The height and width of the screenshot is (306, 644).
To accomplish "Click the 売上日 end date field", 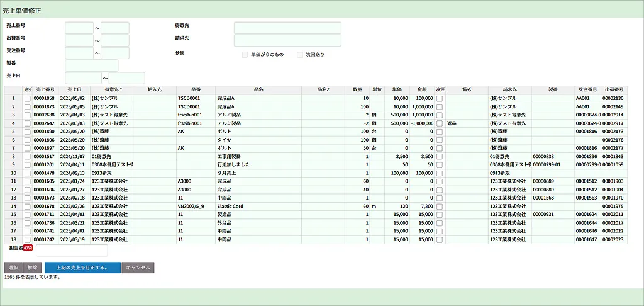I will [x=127, y=77].
